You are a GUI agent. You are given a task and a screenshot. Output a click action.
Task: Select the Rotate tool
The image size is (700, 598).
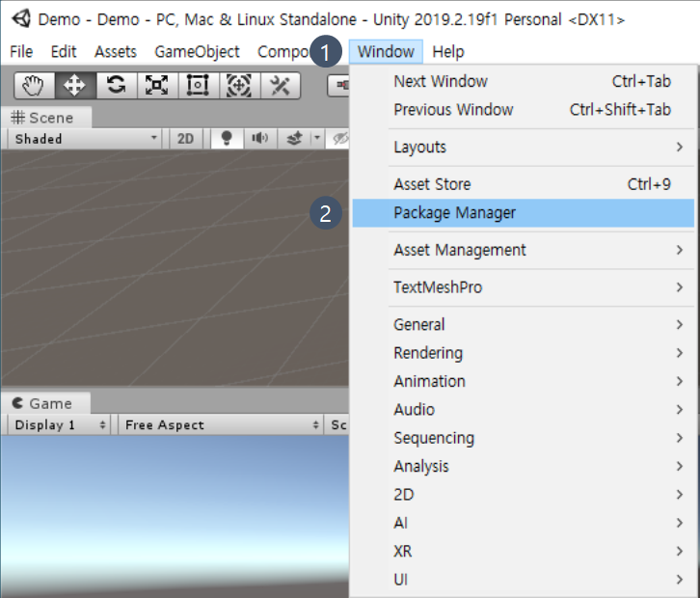(116, 85)
